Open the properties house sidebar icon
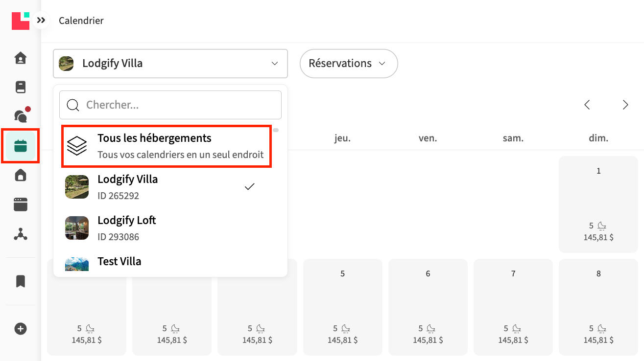Image resolution: width=644 pixels, height=361 pixels. 21,175
